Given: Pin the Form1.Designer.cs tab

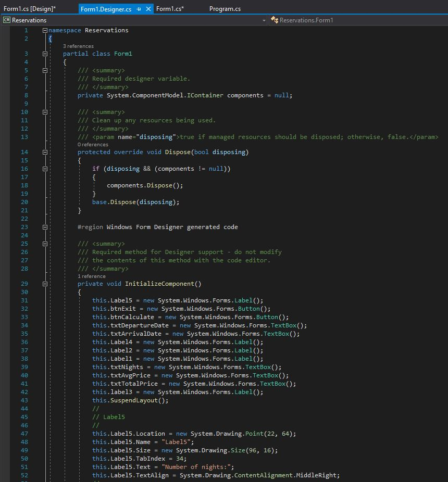Looking at the screenshot, I should 139,9.
